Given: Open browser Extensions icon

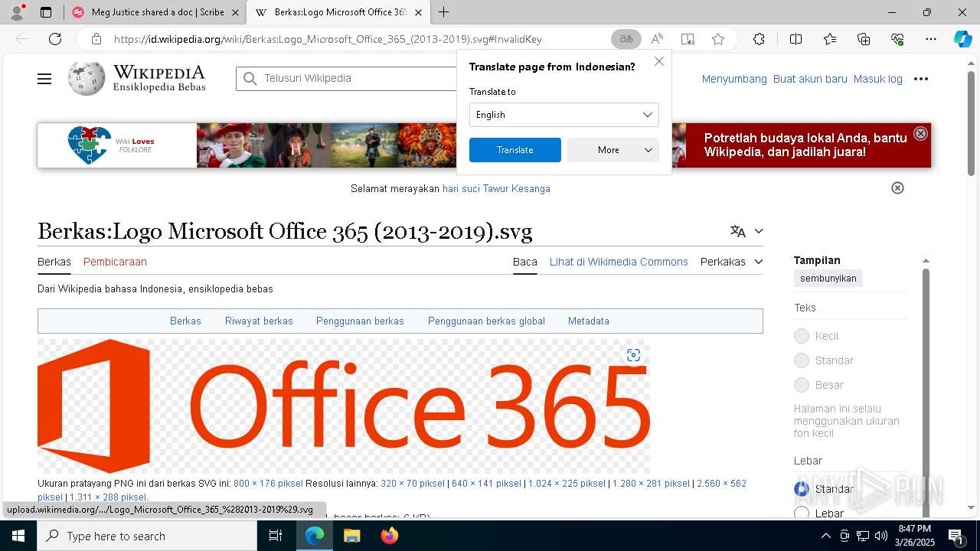Looking at the screenshot, I should 759,39.
